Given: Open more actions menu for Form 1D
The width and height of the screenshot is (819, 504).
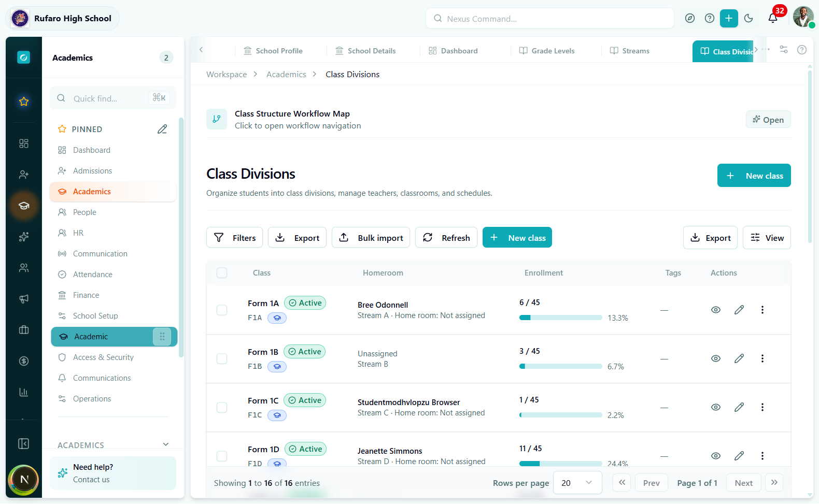Looking at the screenshot, I should pos(762,456).
